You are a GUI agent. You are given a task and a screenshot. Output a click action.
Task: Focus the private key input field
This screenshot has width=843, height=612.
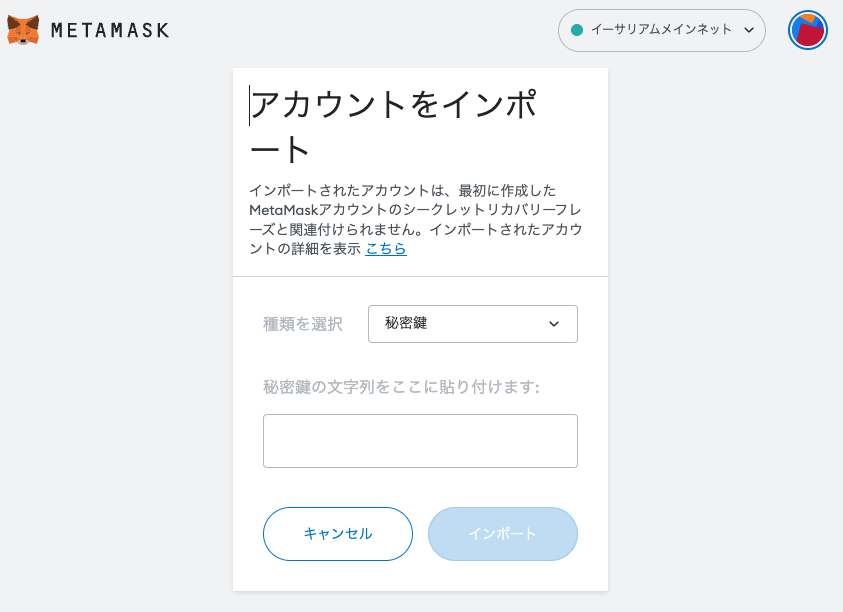pos(420,441)
